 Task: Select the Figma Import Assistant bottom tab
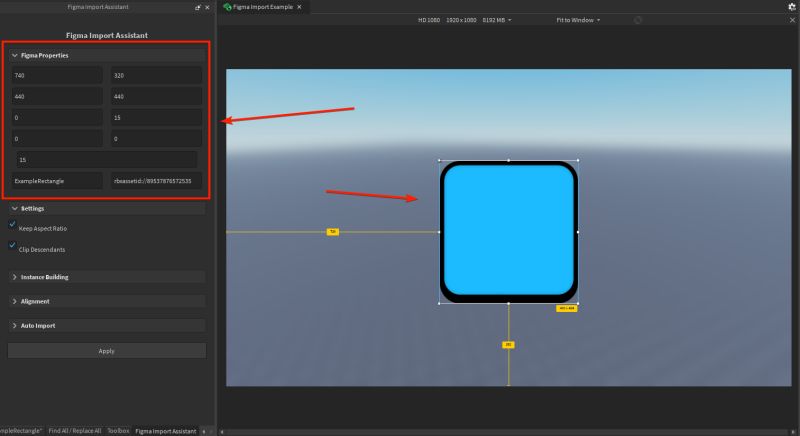tap(165, 431)
